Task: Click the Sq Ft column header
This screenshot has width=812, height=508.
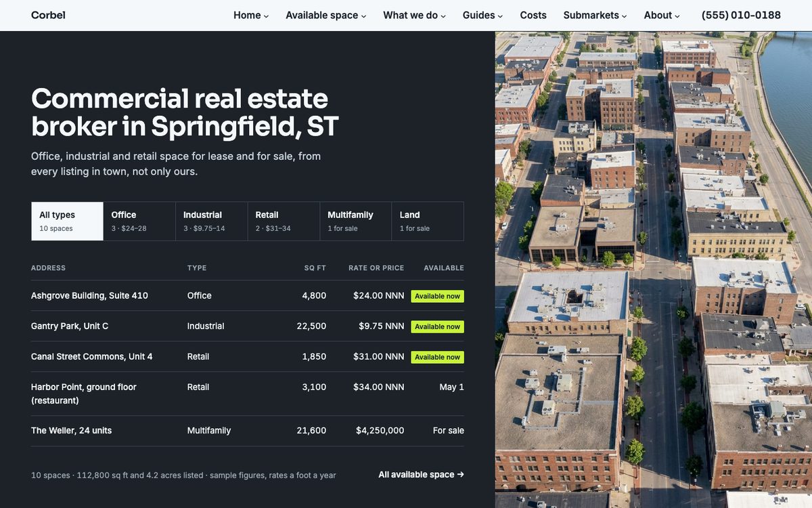Action: (x=315, y=268)
